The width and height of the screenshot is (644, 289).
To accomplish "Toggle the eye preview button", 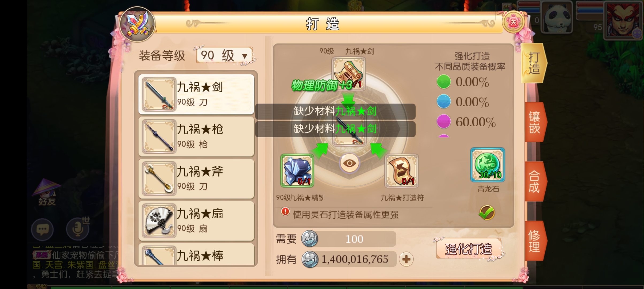I will click(349, 163).
